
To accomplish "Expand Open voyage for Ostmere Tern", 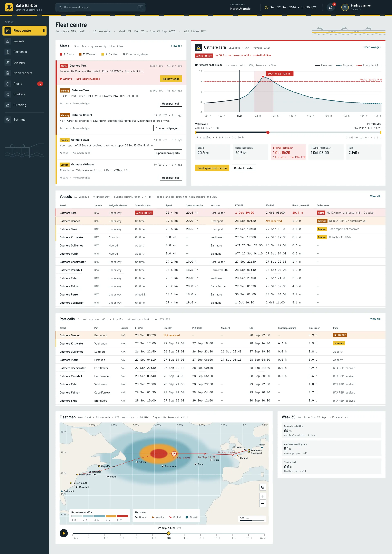I will 372,47.
